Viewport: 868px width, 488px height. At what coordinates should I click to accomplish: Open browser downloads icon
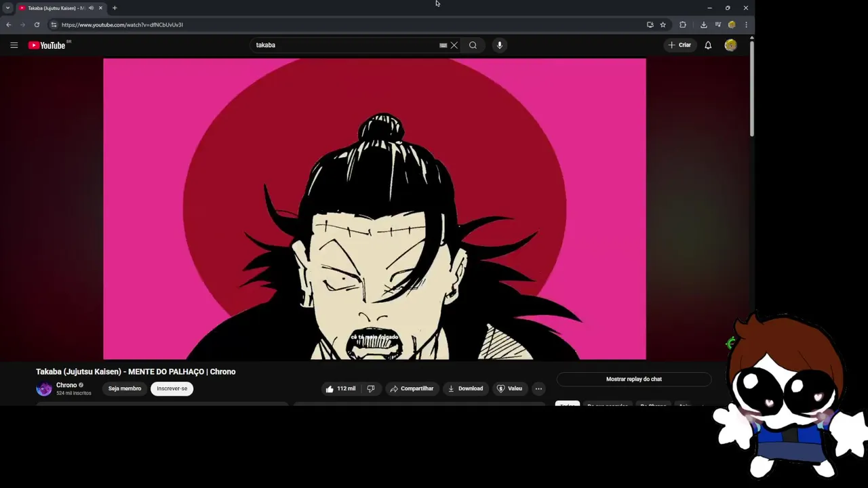pos(703,25)
